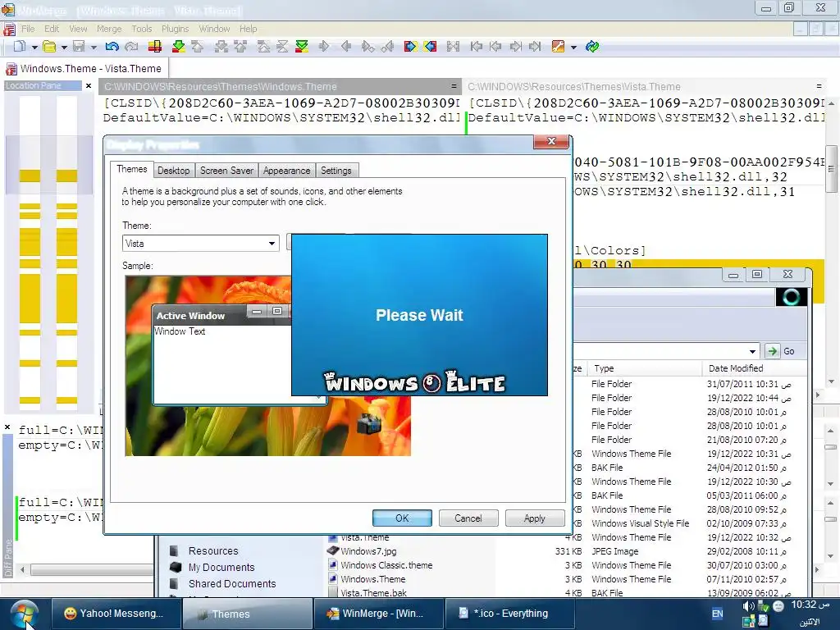The height and width of the screenshot is (630, 840).
Task: Switch to the Screen Saver tab
Action: pyautogui.click(x=226, y=171)
